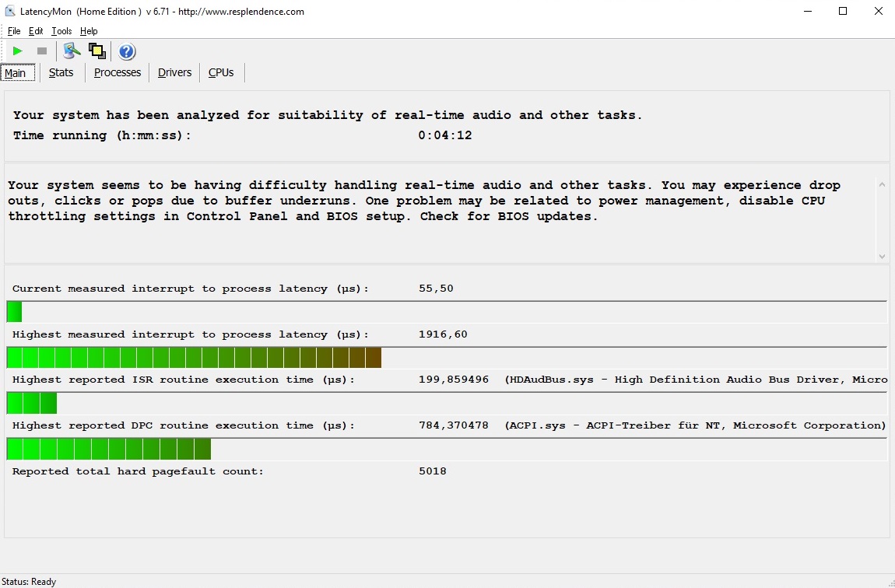Screen dimensions: 895x588
Task: Click the overlapping yellow windows toolbar icon
Action: point(97,51)
